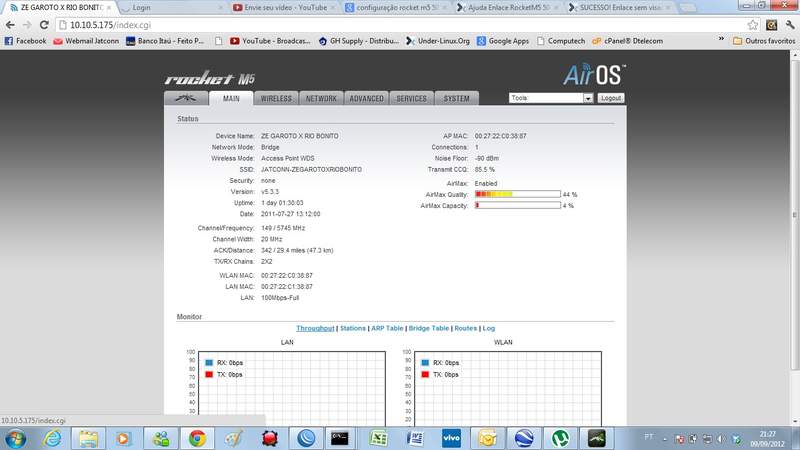This screenshot has height=450, width=800.
Task: Click the browser back arrow
Action: 10,24
